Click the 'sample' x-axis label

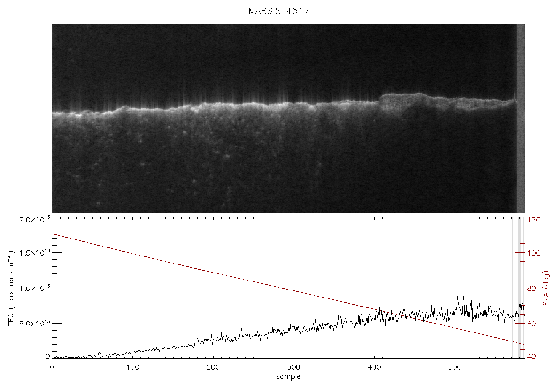(288, 376)
